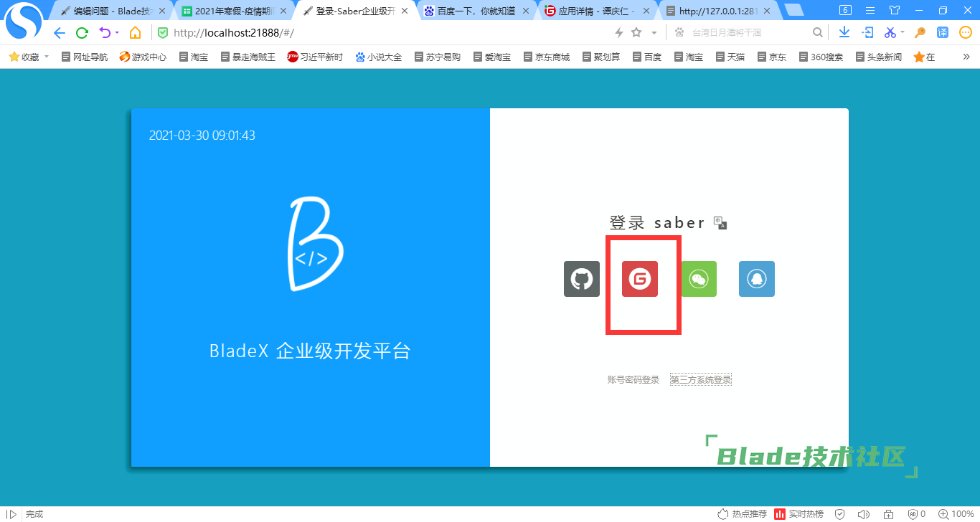Log in with the WeChat green icon

699,279
